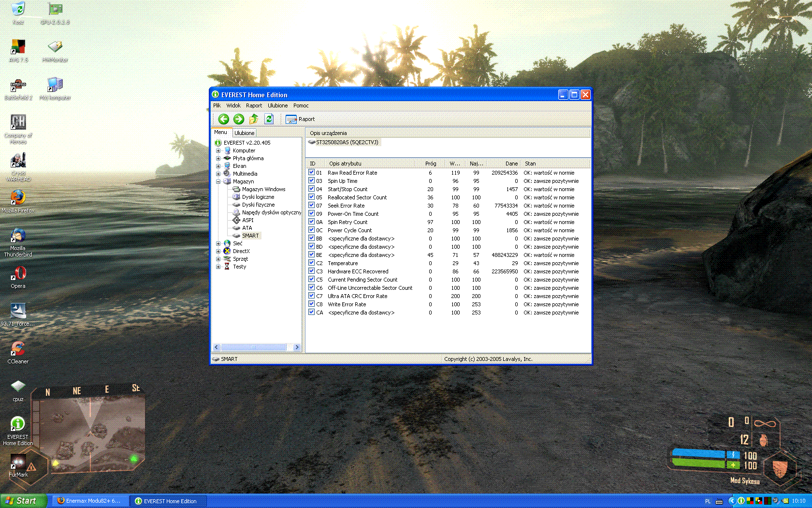Uncheck the Spin Up Time checkbox
Viewport: 812px width, 508px height.
coord(312,180)
